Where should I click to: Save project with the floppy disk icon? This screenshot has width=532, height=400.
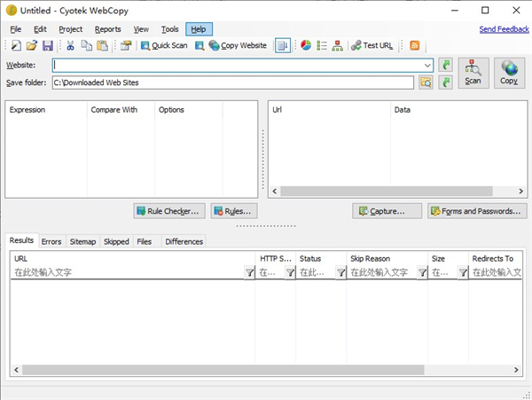click(x=47, y=45)
